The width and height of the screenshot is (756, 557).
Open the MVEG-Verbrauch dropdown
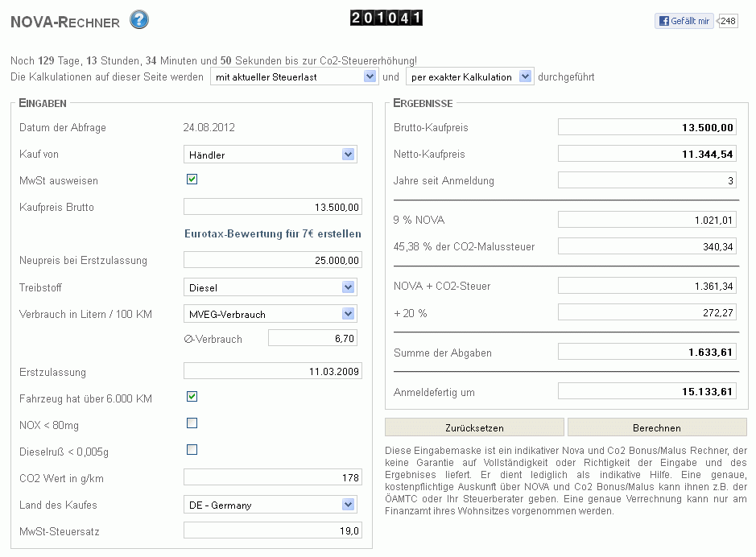coord(270,314)
